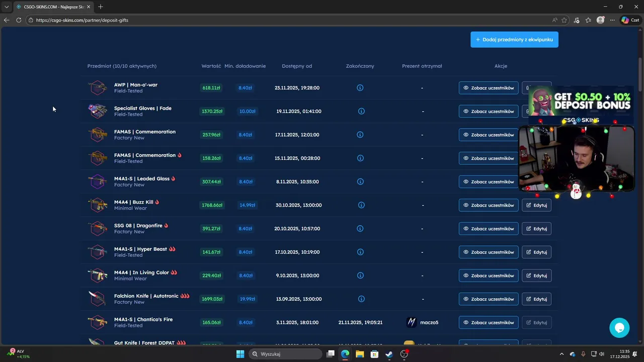Open info icon in Specialist Gloves Fade row
This screenshot has height=362, width=644.
(361, 111)
